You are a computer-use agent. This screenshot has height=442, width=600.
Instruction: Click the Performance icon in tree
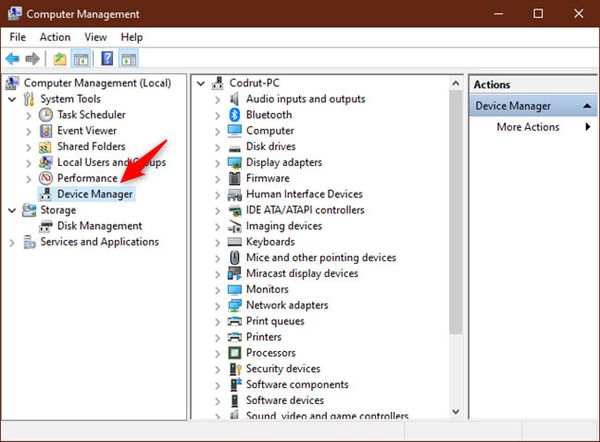46,178
